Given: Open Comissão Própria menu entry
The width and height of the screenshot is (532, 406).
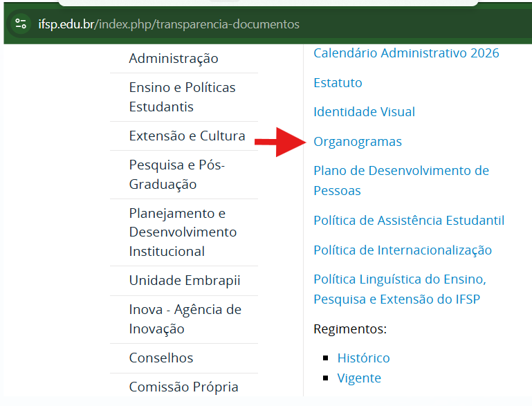Looking at the screenshot, I should click(x=183, y=387).
